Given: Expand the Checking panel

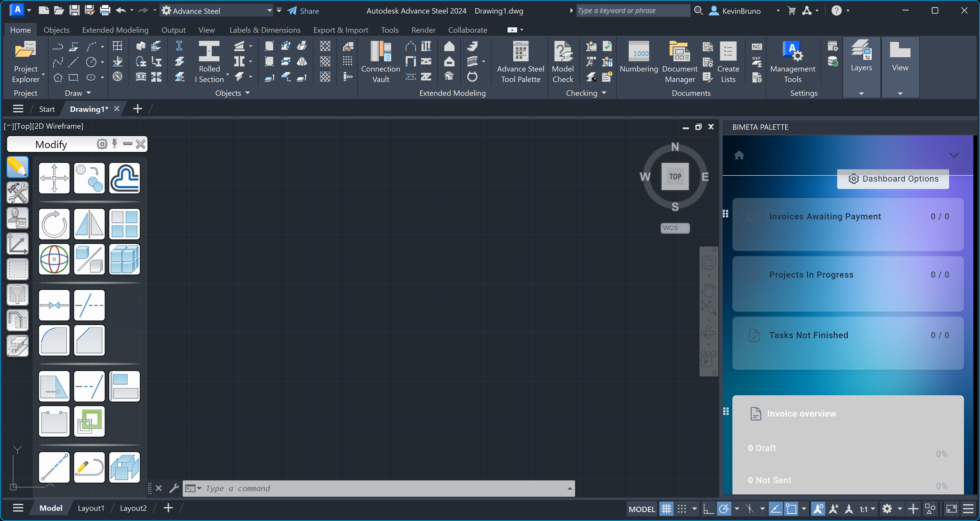Looking at the screenshot, I should tap(586, 93).
